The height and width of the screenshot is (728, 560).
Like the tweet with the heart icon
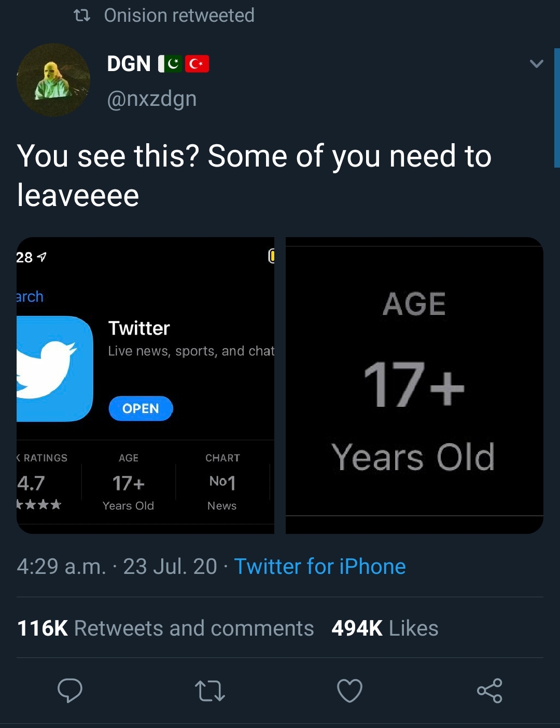tap(349, 691)
